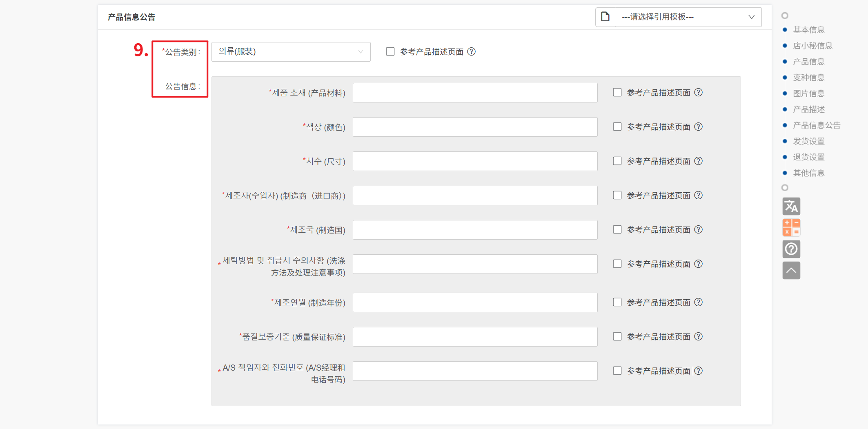
Task: Open the 请选择引用模板 template dropdown
Action: tap(688, 17)
